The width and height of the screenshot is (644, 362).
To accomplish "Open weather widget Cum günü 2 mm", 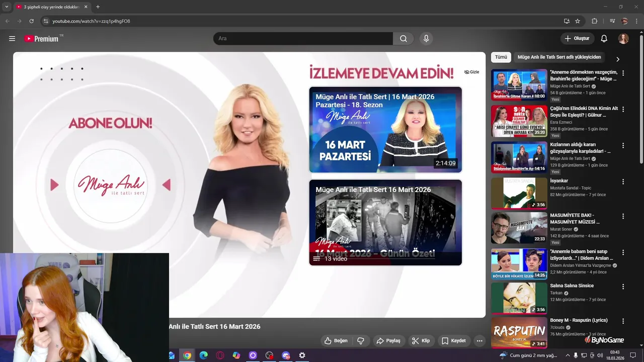I will 528,355.
